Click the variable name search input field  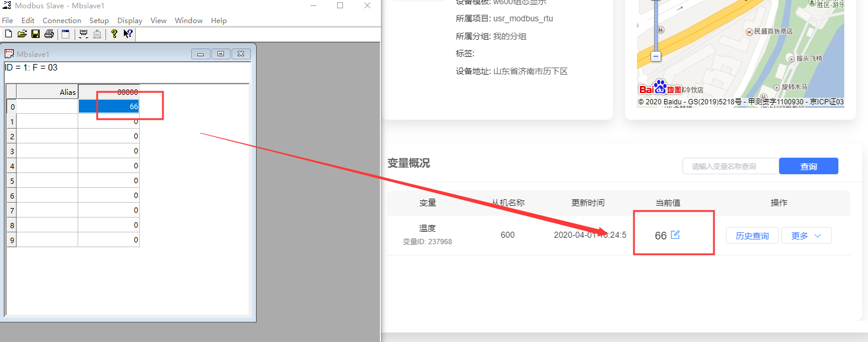pyautogui.click(x=730, y=167)
